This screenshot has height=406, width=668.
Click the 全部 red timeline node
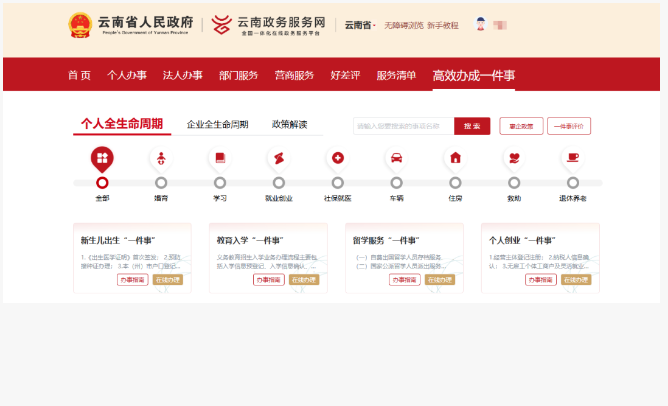[x=102, y=183]
